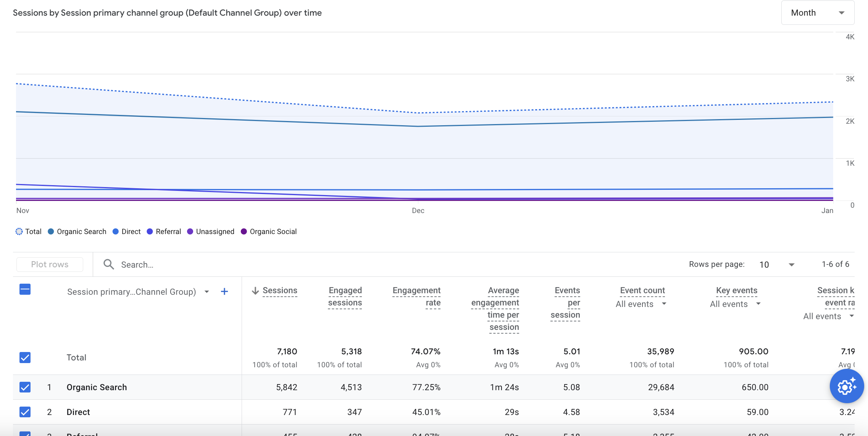Click Organic Search engagement rate 77.25%

pyautogui.click(x=426, y=387)
